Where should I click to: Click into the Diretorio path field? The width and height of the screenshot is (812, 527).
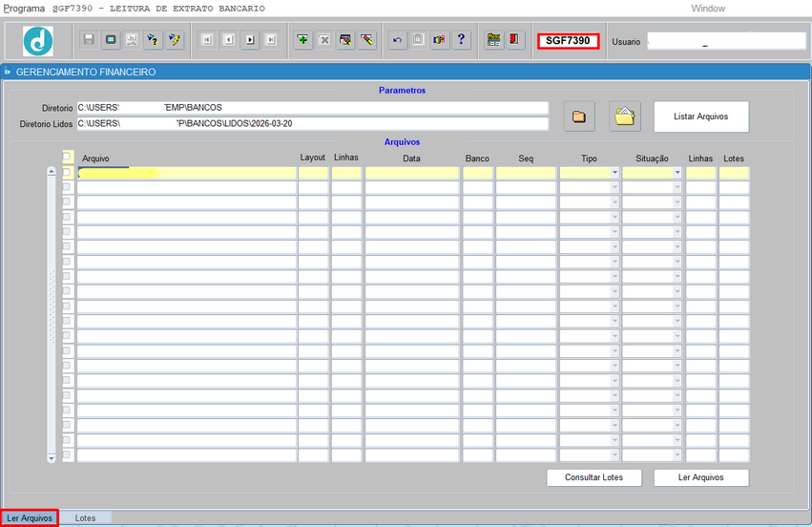pyautogui.click(x=313, y=107)
